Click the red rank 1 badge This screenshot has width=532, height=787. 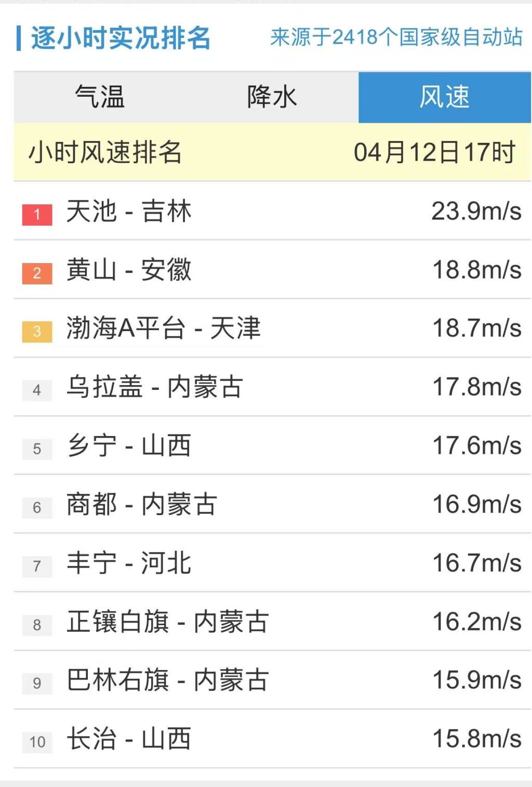tap(37, 214)
